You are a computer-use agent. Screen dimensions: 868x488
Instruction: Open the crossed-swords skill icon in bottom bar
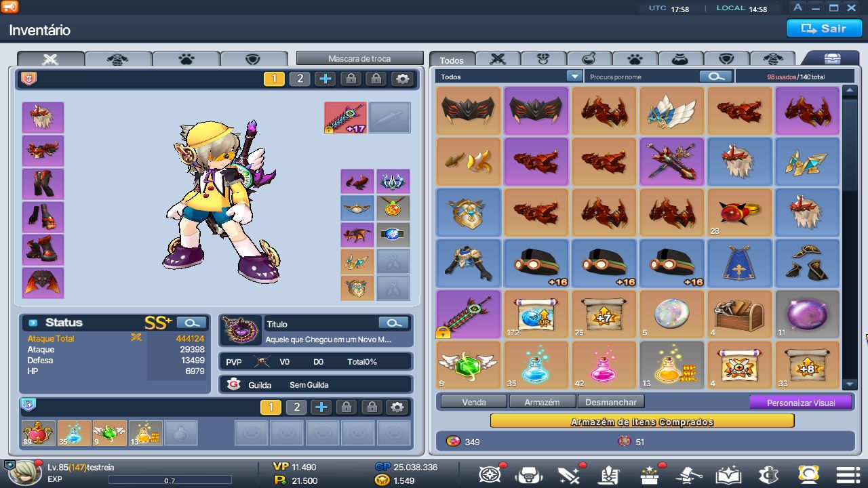(x=568, y=474)
